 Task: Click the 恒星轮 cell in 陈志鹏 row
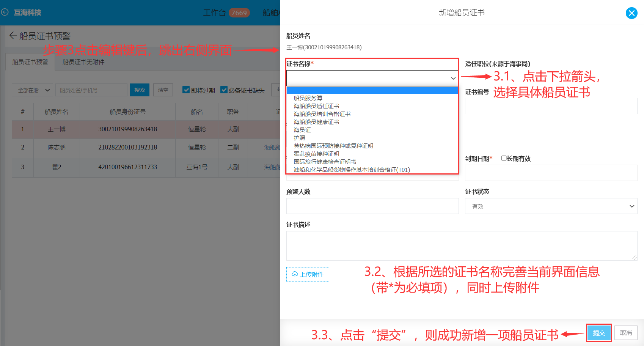coord(197,148)
